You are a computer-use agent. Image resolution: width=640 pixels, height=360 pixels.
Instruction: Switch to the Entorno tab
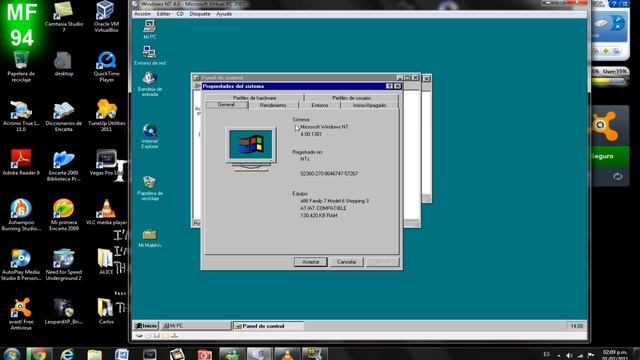(x=320, y=105)
